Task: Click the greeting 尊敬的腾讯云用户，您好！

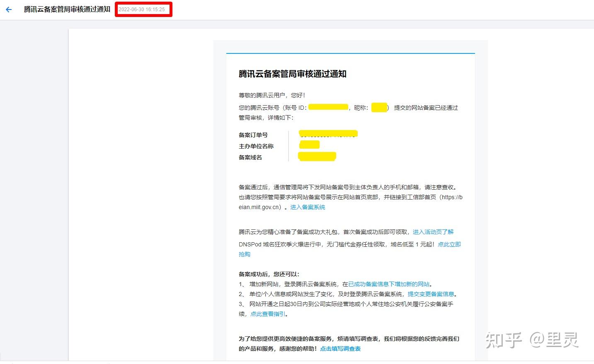Action: [x=272, y=95]
